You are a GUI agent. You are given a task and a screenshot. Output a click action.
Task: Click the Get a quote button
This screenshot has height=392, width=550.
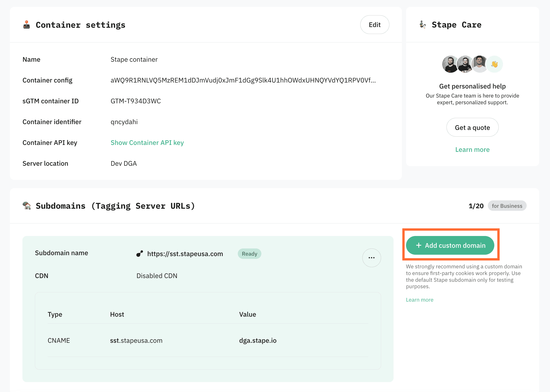[472, 127]
